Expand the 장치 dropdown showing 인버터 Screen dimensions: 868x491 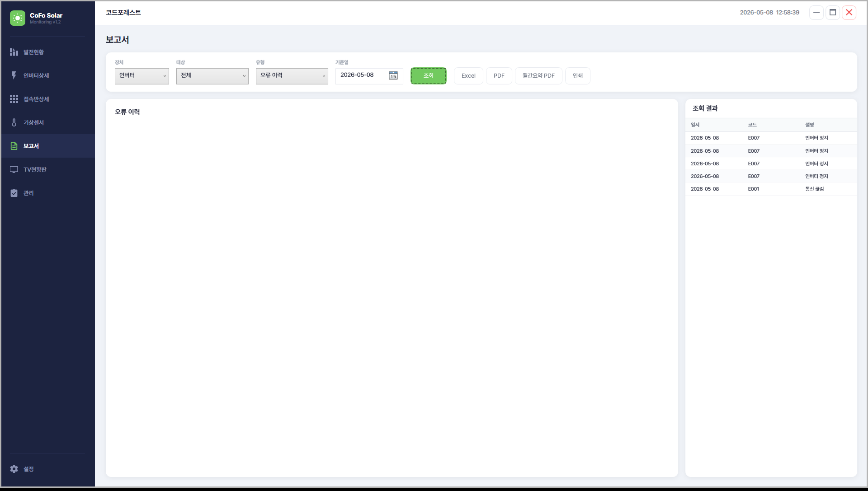[x=142, y=76]
